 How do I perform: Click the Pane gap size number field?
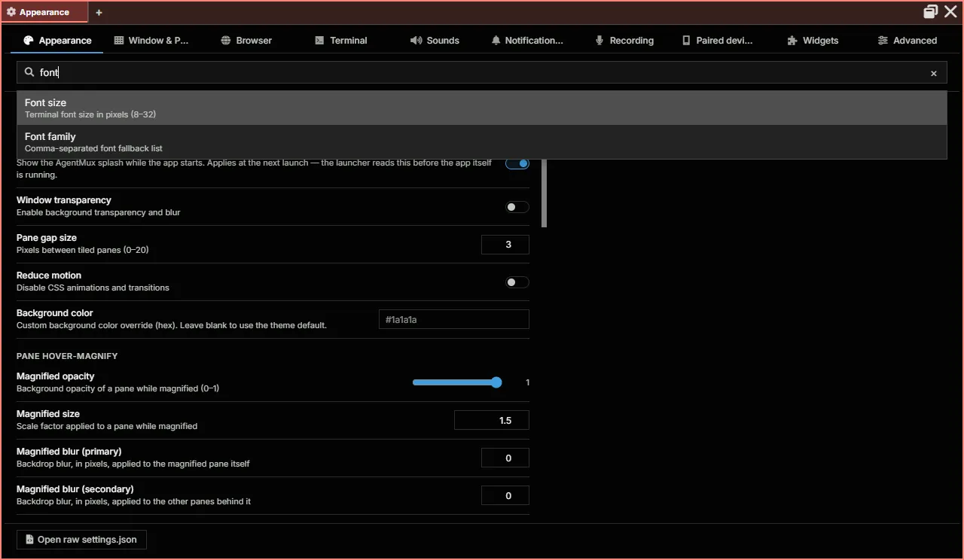tap(505, 245)
